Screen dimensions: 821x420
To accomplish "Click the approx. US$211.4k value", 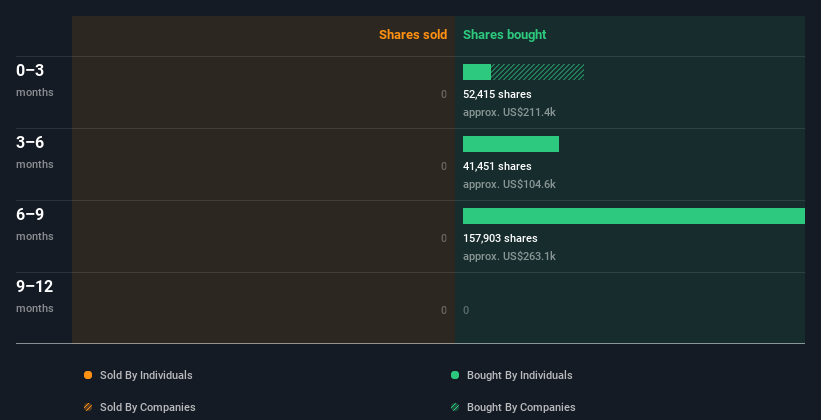I will pos(509,112).
